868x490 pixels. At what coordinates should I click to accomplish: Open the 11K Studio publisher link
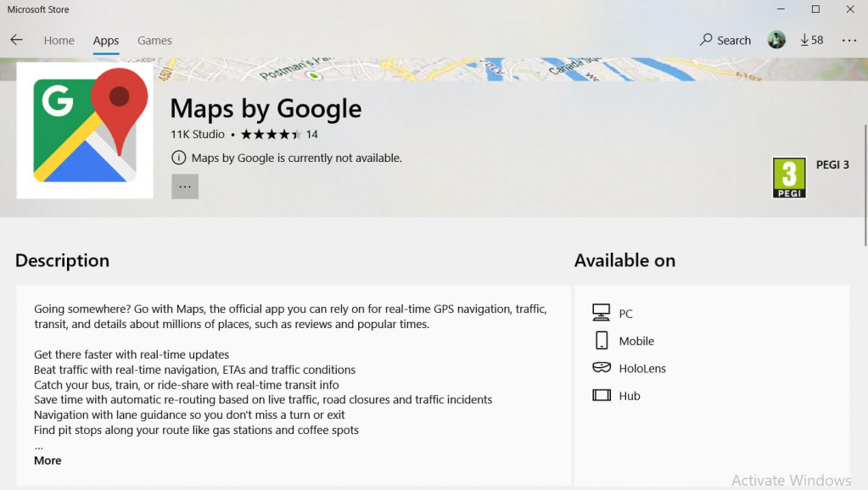click(198, 134)
